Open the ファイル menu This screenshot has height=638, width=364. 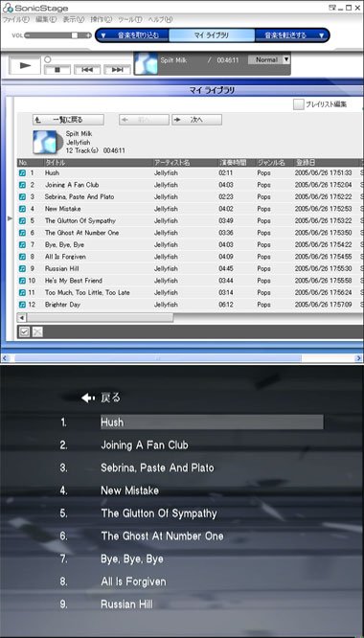[16, 19]
